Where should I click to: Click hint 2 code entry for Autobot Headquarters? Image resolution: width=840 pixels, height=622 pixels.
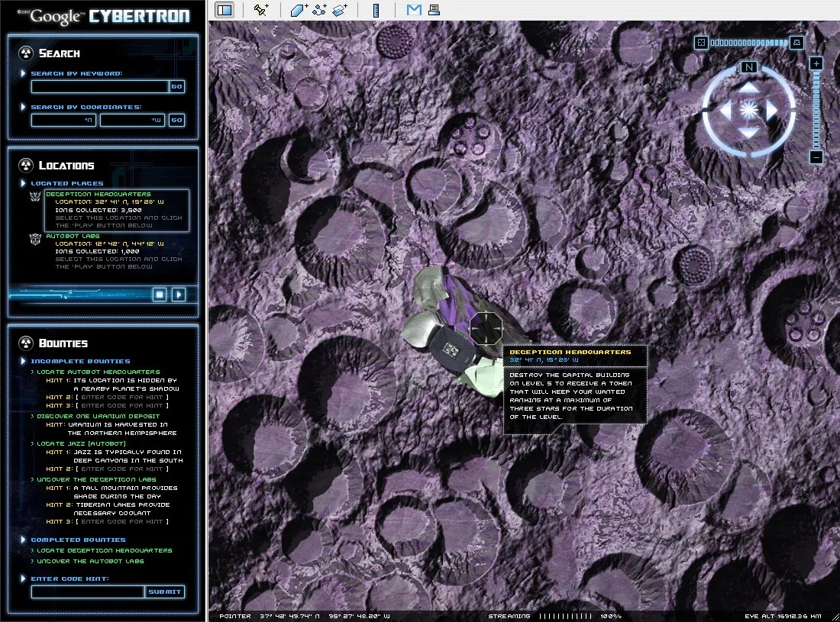tap(122, 397)
